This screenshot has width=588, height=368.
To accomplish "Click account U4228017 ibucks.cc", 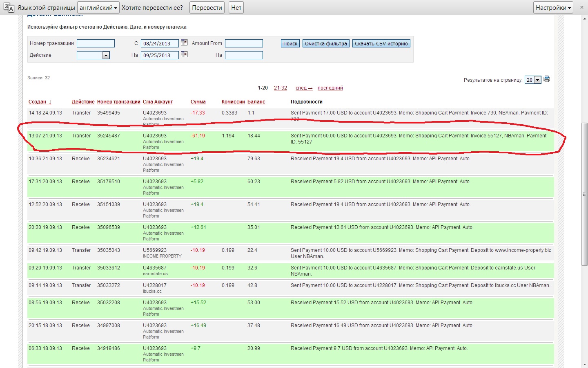I will point(155,288).
